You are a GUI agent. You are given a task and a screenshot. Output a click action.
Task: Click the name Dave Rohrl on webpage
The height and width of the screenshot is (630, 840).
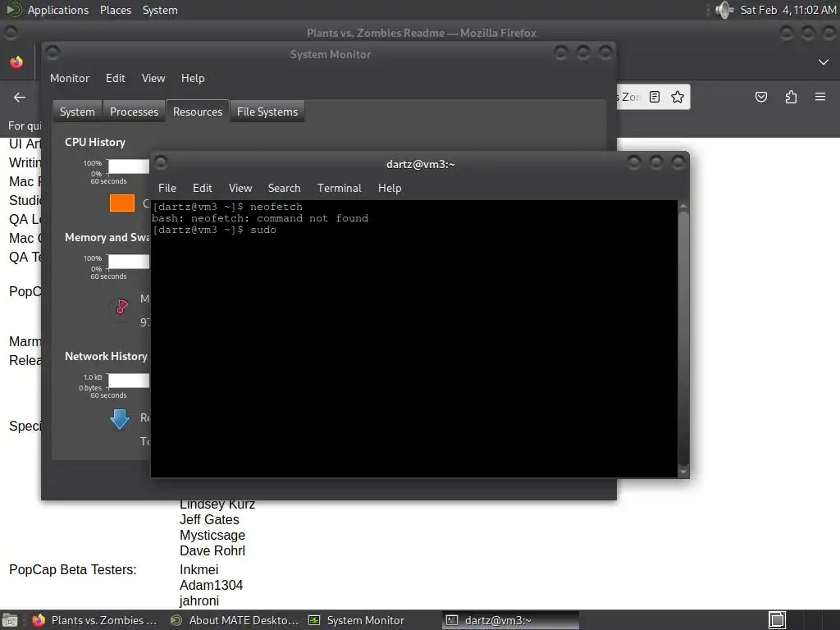point(212,550)
